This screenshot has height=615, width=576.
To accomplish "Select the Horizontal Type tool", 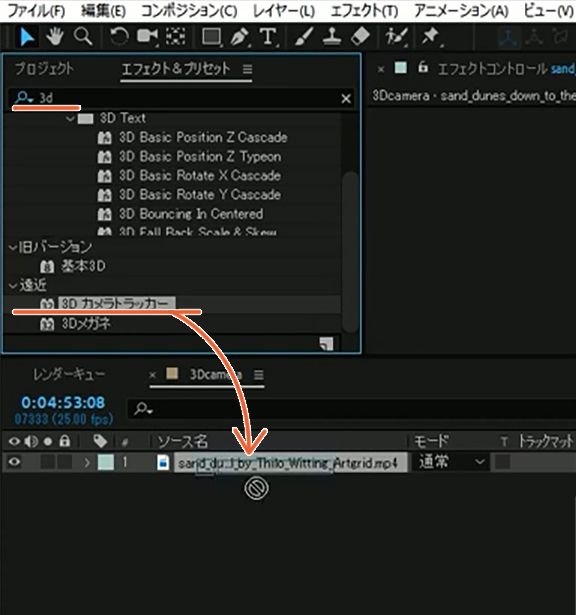I will pos(268,37).
